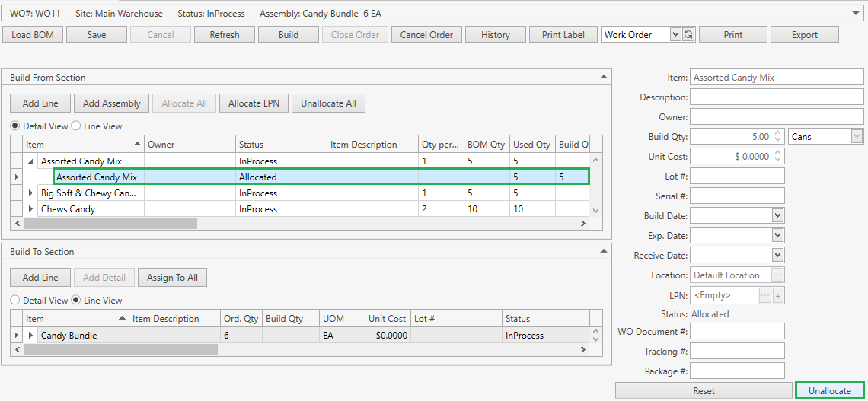Click the Lot # input field

point(737,177)
